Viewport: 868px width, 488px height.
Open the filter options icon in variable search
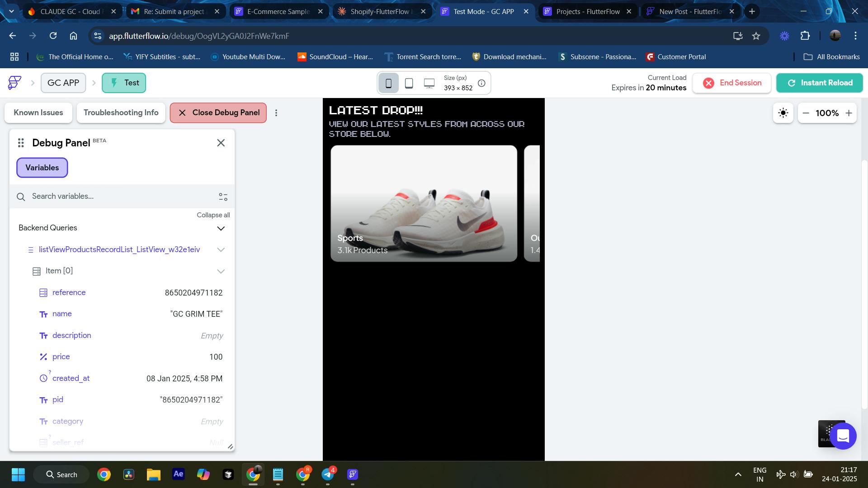click(223, 197)
